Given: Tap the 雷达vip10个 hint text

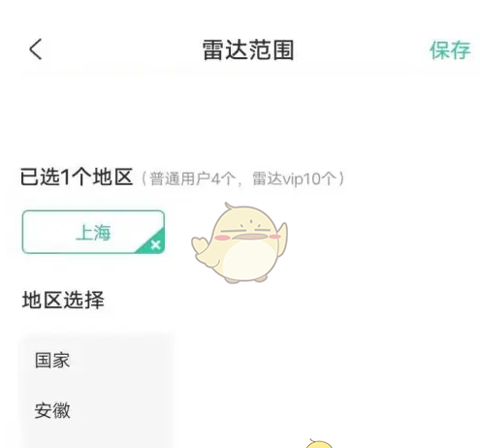Looking at the screenshot, I should [x=294, y=178].
